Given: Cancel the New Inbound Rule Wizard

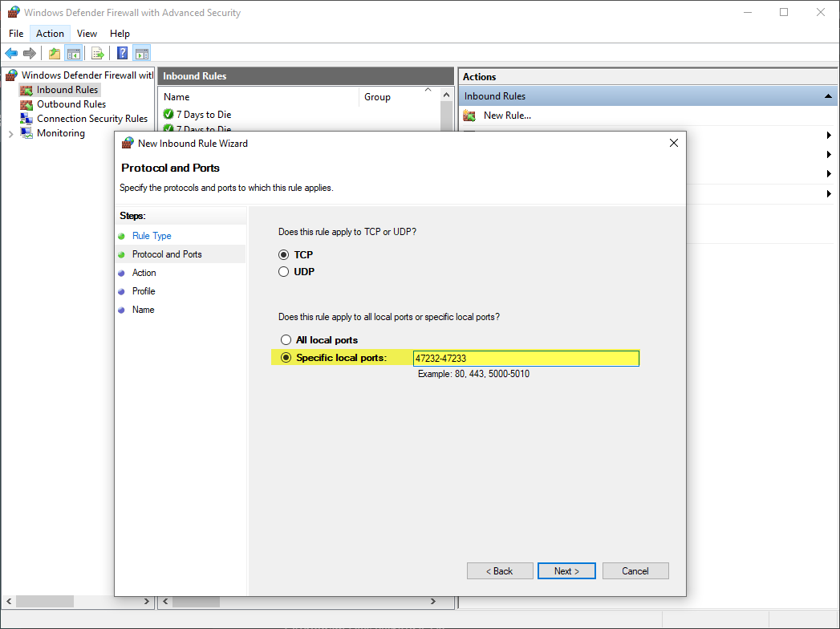Looking at the screenshot, I should [x=635, y=570].
